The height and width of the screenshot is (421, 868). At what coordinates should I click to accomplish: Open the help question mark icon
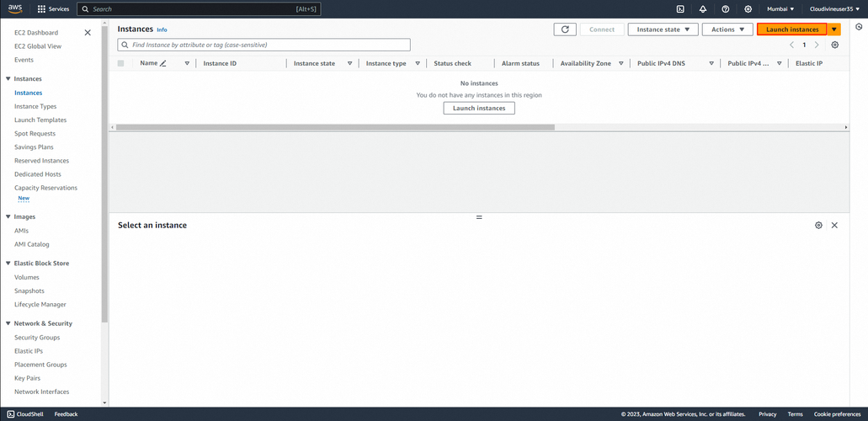[726, 9]
